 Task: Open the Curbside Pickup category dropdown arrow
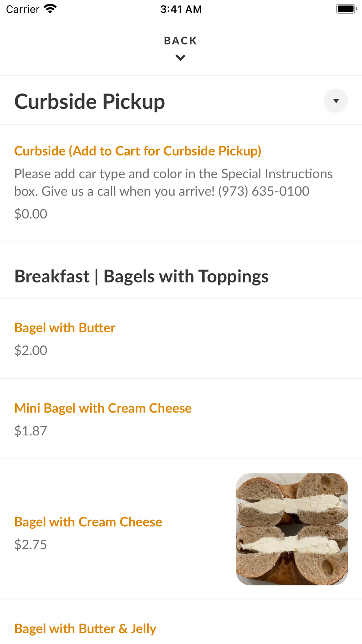[336, 101]
